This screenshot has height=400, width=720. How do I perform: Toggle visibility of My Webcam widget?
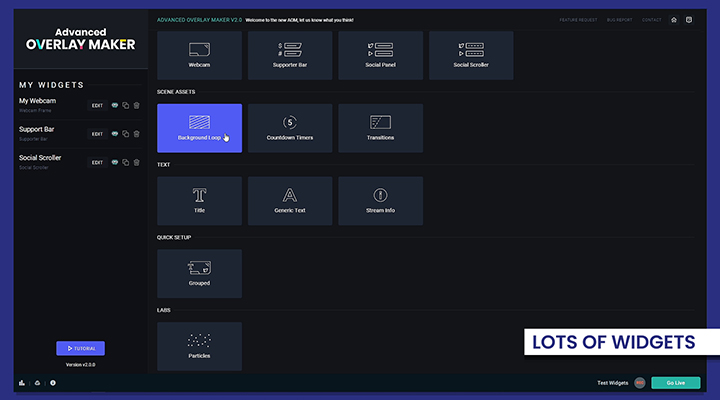pos(115,105)
